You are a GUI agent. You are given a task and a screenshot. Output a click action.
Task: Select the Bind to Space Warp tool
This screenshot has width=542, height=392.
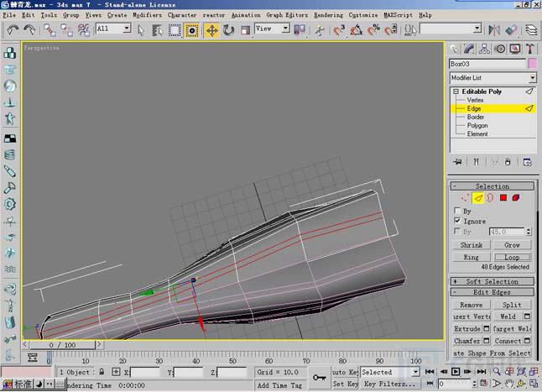pos(84,30)
